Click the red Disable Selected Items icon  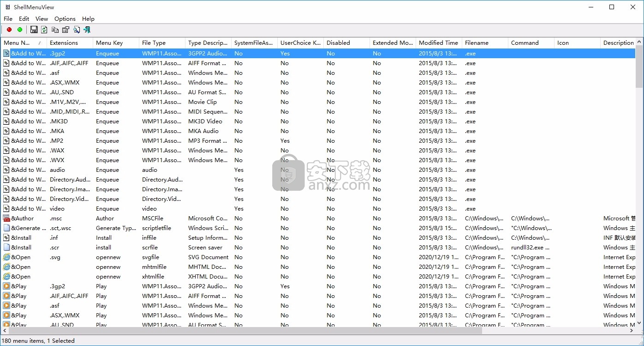point(9,30)
